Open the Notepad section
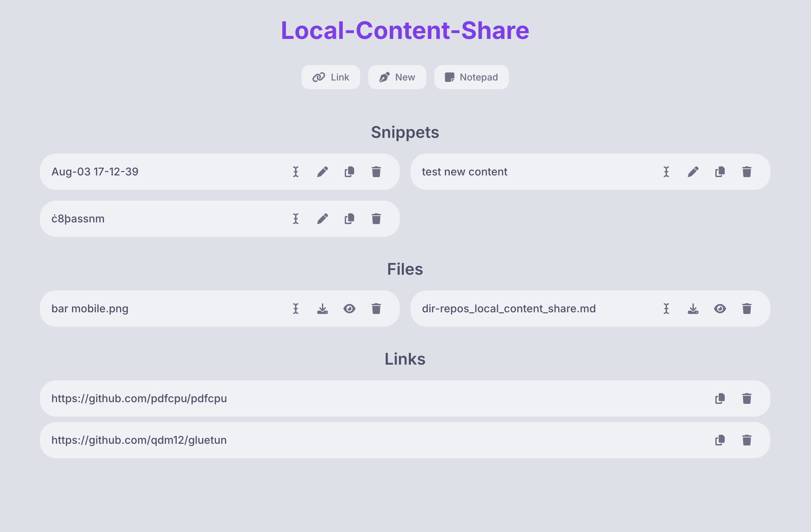The image size is (811, 532). click(471, 77)
